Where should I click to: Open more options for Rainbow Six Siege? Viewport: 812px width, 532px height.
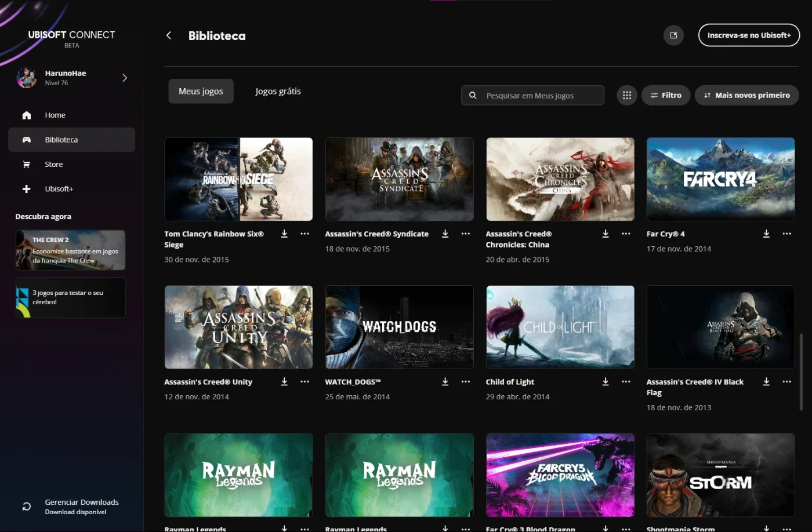304,234
